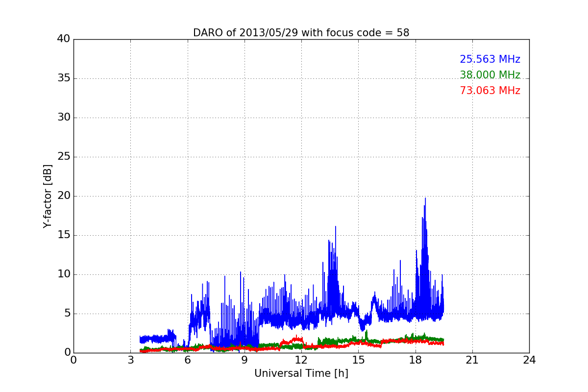The image size is (588, 392).
Task: Click the y-axis tick label '5'
Action: click(x=67, y=314)
